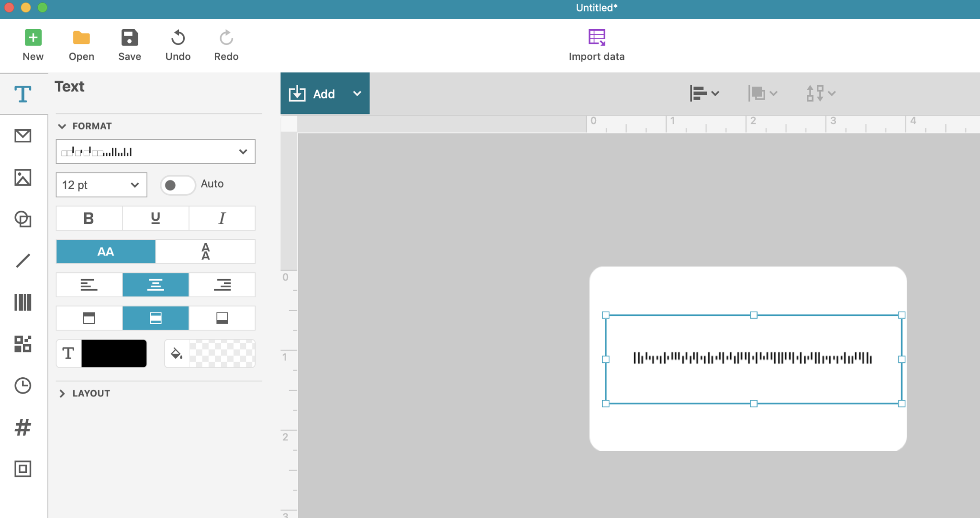Select the QR code tool
This screenshot has height=518, width=980.
pyautogui.click(x=22, y=344)
